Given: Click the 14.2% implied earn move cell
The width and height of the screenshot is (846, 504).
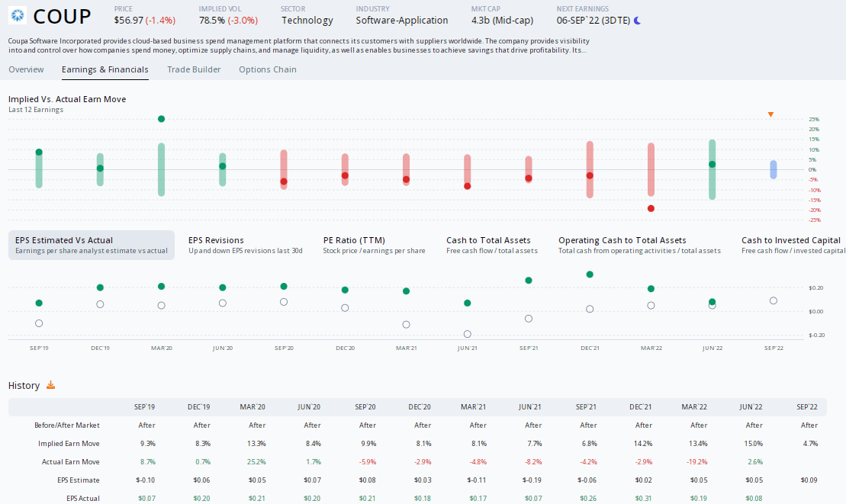Looking at the screenshot, I should pos(643,444).
